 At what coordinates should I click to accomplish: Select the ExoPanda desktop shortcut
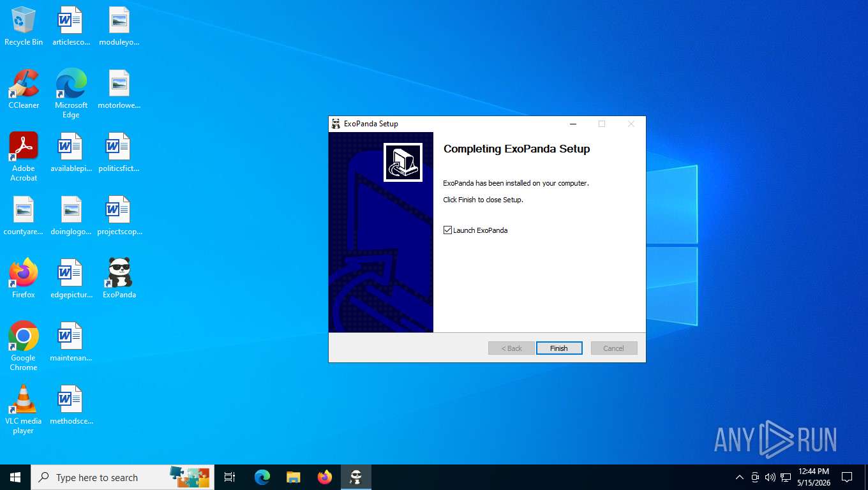pos(119,279)
